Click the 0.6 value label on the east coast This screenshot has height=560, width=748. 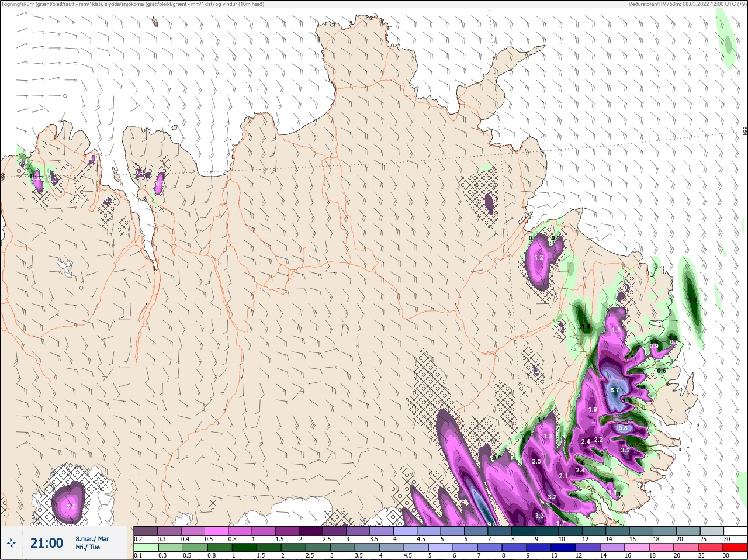pyautogui.click(x=662, y=371)
